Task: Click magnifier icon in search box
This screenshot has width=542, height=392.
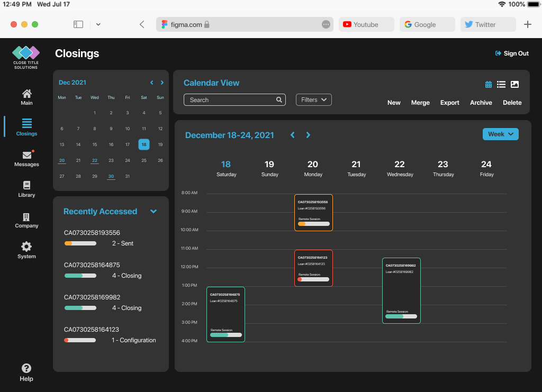Action: [x=279, y=100]
